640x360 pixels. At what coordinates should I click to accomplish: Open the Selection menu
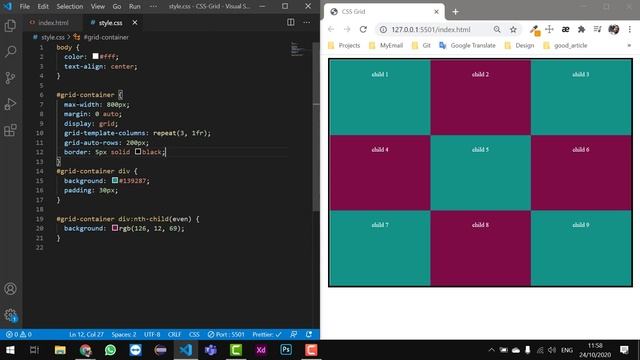coord(69,7)
